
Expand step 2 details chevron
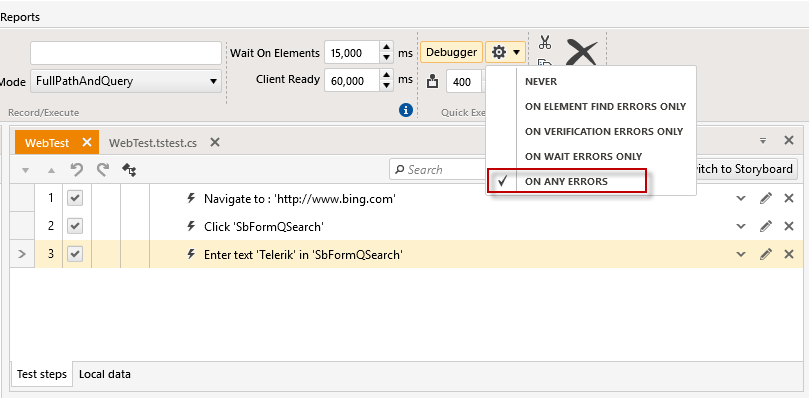pyautogui.click(x=741, y=226)
